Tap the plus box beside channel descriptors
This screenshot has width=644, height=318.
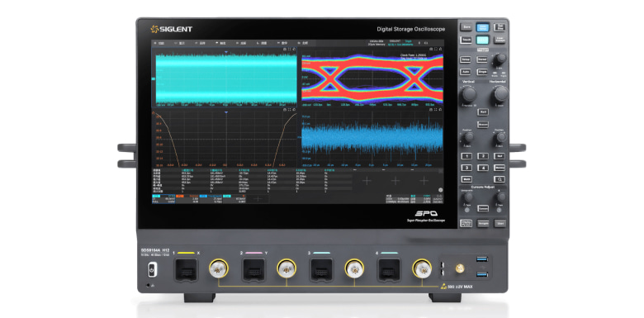coord(258,199)
